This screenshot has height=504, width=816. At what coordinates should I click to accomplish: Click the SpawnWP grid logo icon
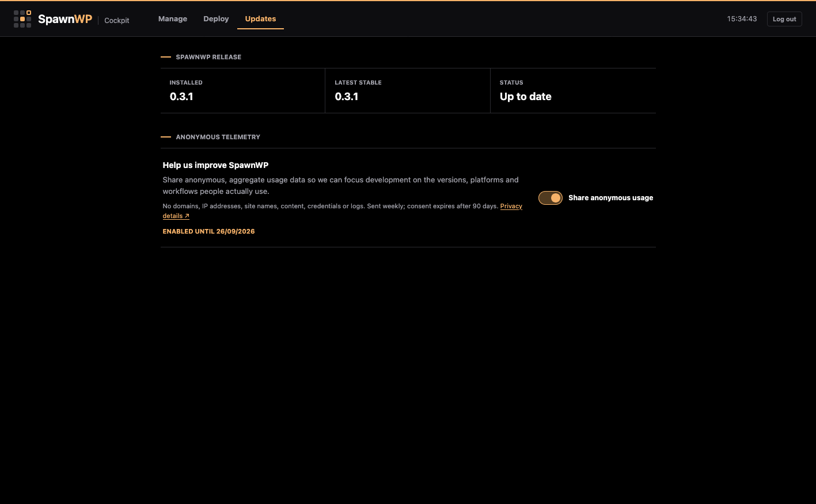[x=22, y=19]
